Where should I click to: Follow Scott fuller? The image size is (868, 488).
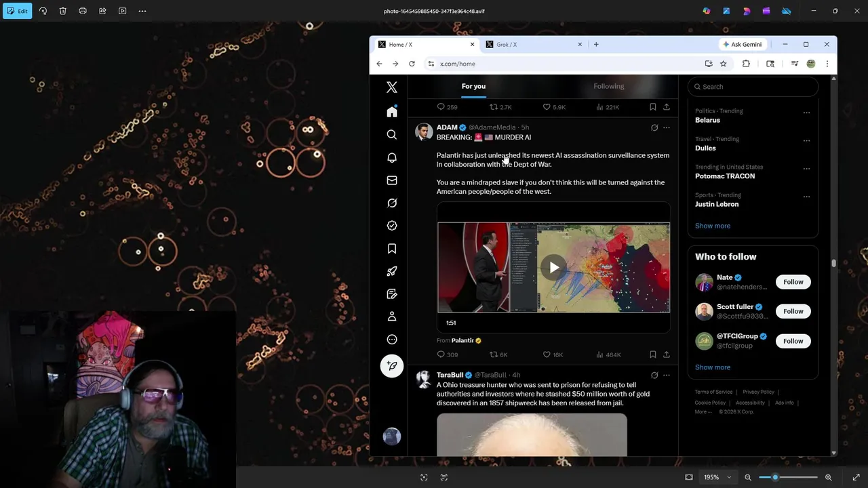793,311
